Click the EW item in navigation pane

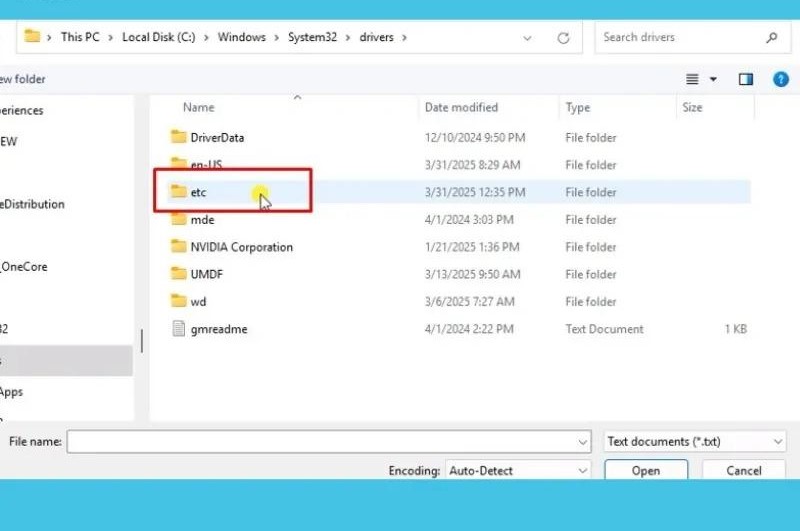pos(9,141)
